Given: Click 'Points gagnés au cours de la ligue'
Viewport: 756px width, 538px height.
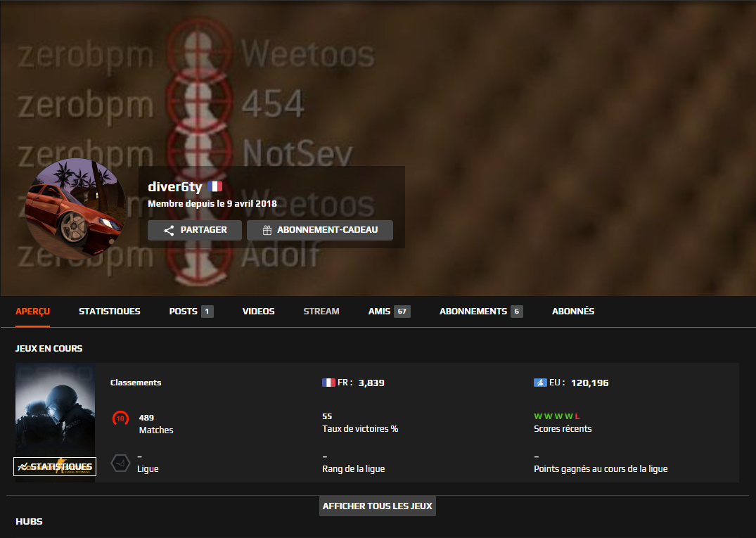Looking at the screenshot, I should (x=601, y=468).
